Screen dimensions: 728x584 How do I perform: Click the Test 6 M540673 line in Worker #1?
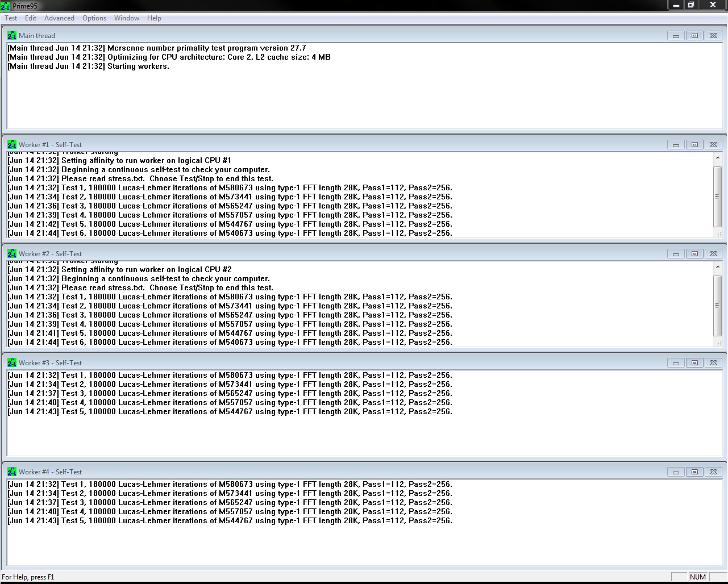(x=230, y=233)
